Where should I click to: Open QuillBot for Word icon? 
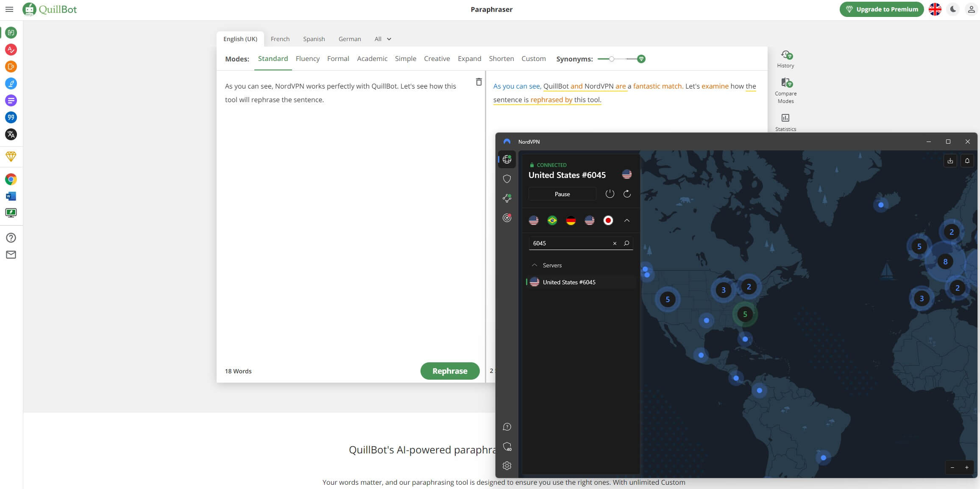click(11, 196)
